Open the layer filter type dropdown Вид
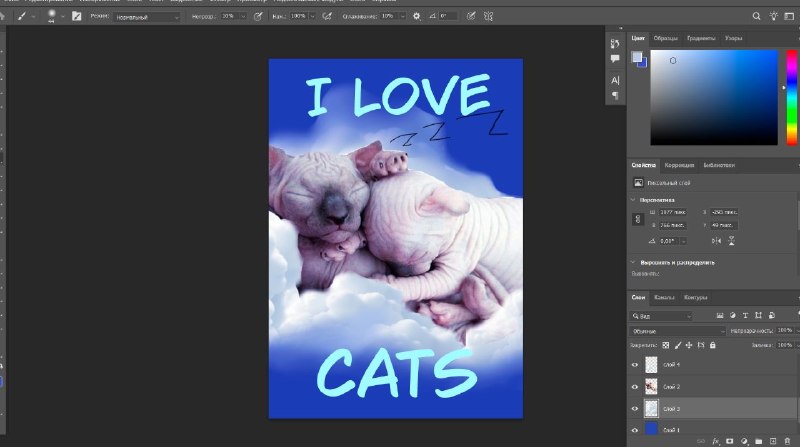 pyautogui.click(x=661, y=316)
